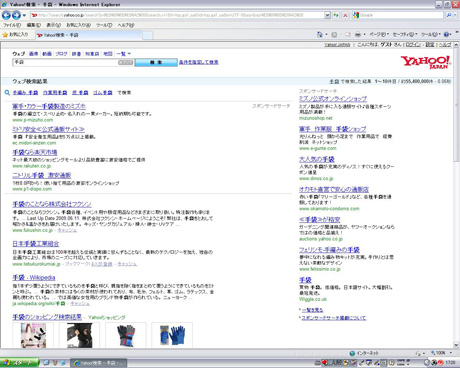Screen dimensions: 460x368
Task: Open the 条件を指定して検索 link
Action: click(199, 62)
